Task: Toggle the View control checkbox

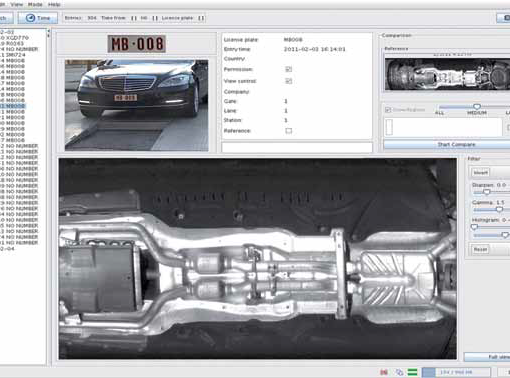Action: coord(289,81)
